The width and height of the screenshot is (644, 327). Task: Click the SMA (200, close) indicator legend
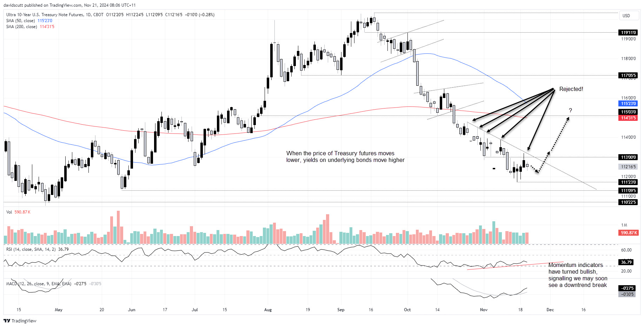pos(30,27)
